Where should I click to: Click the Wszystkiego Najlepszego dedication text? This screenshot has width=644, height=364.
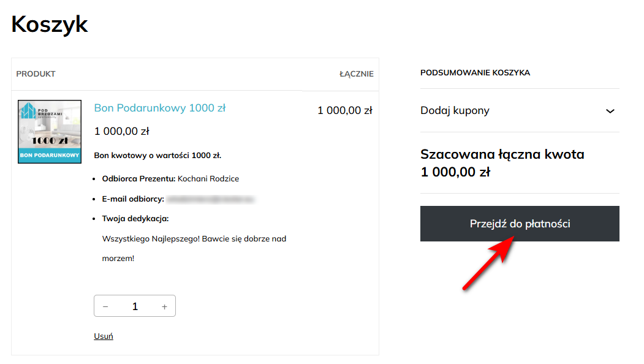[x=194, y=238]
